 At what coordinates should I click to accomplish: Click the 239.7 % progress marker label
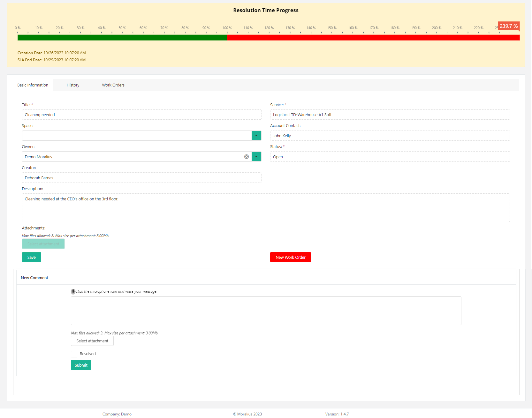coord(508,26)
